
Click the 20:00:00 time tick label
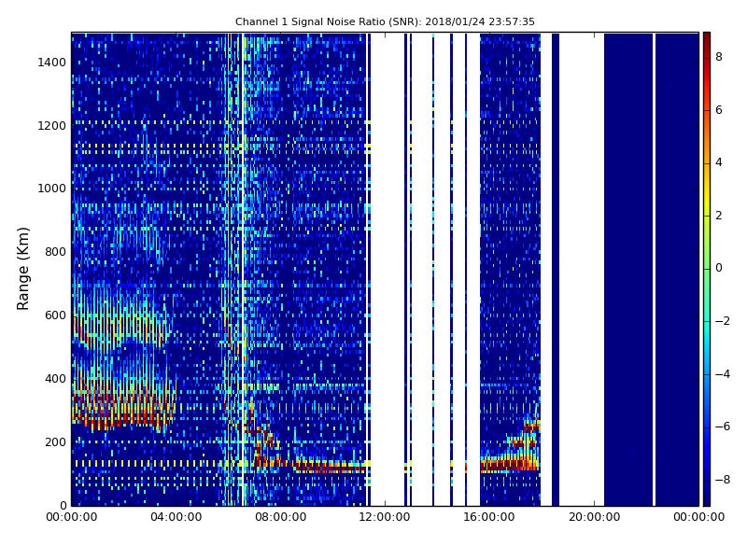point(594,517)
